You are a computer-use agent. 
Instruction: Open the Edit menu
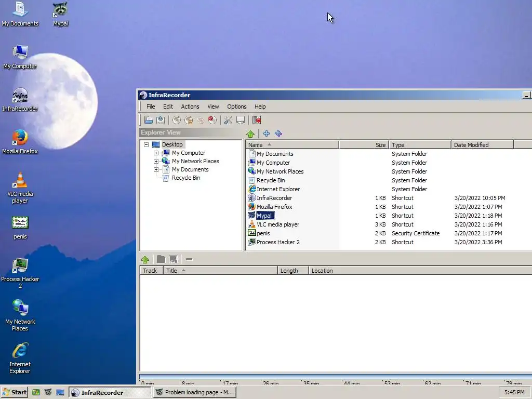coord(168,107)
